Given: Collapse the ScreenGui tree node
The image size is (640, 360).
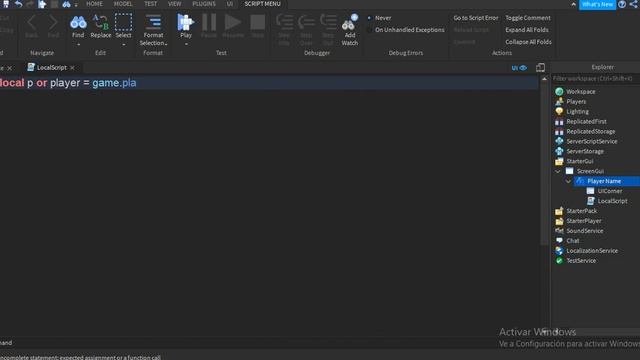Looking at the screenshot, I should [x=558, y=171].
